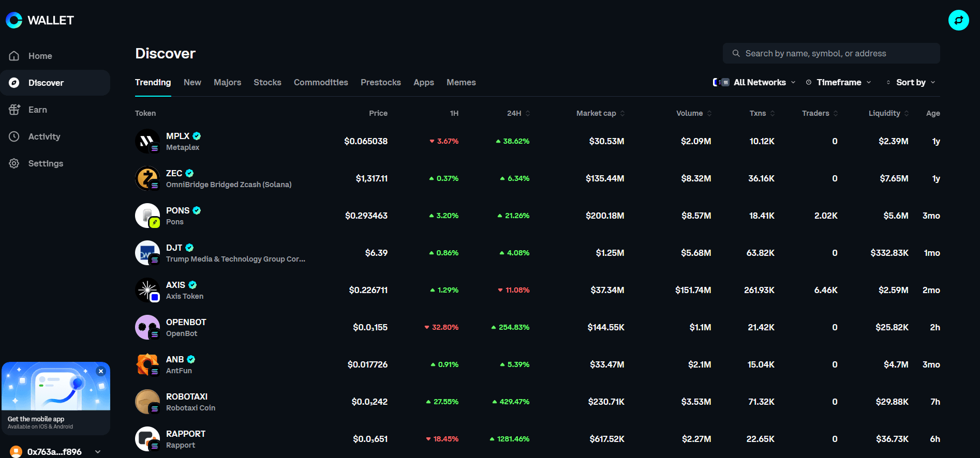Image resolution: width=980 pixels, height=458 pixels.
Task: Switch to the Majors tab
Action: click(x=227, y=82)
